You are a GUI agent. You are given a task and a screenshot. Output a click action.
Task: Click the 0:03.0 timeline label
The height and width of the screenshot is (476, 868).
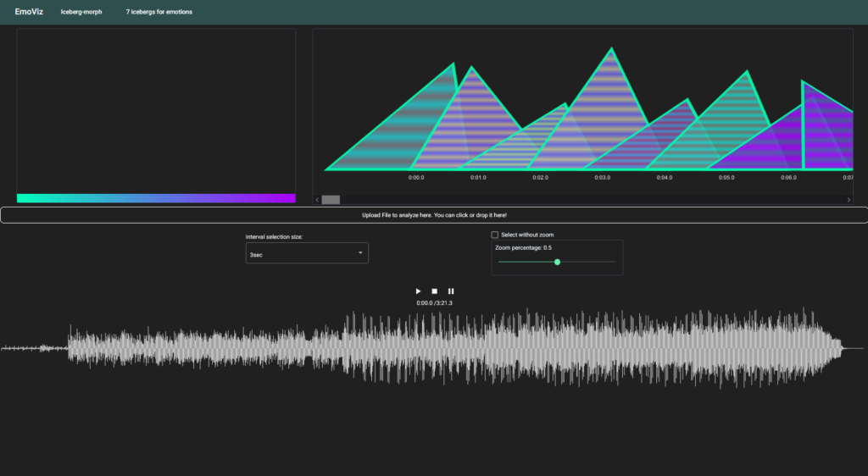[602, 178]
